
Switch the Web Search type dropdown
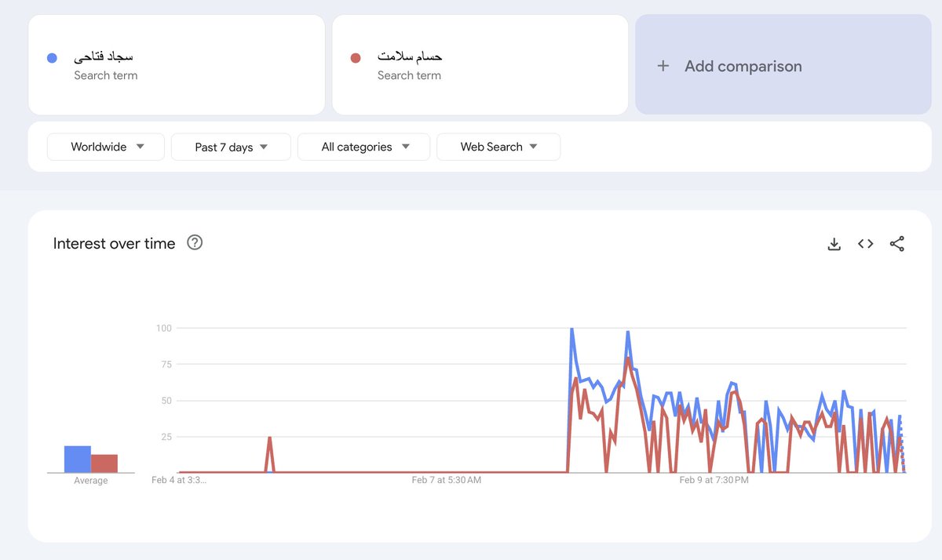[x=498, y=147]
